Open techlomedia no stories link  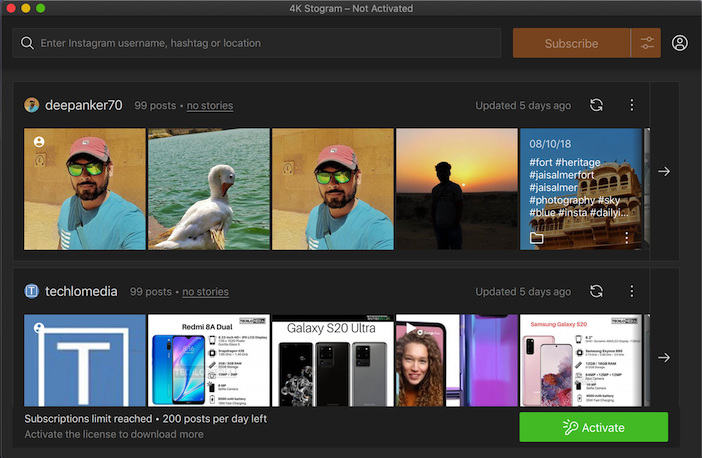click(205, 292)
